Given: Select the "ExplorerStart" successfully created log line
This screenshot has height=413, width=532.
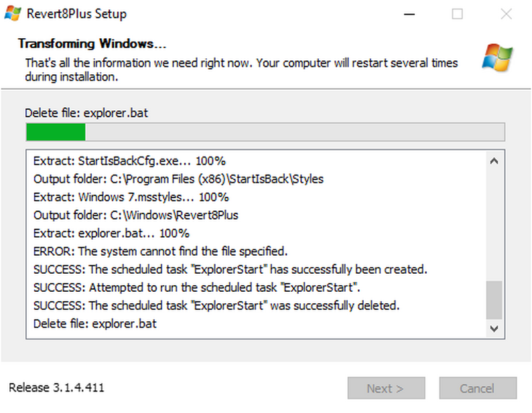Looking at the screenshot, I should tap(230, 270).
